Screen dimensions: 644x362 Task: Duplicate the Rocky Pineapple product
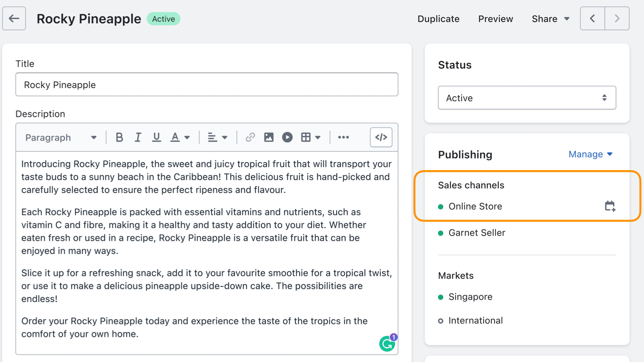438,19
